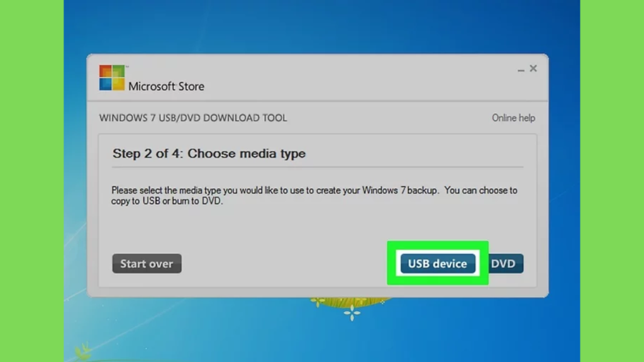Click the 'Step 2 of 4: Choose media type' heading
644x362 pixels.
pos(209,153)
